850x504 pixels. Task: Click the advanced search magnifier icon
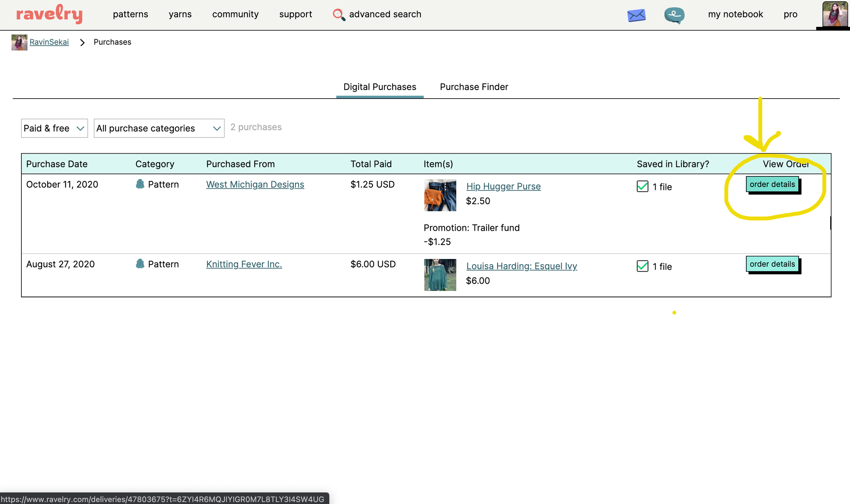[338, 15]
